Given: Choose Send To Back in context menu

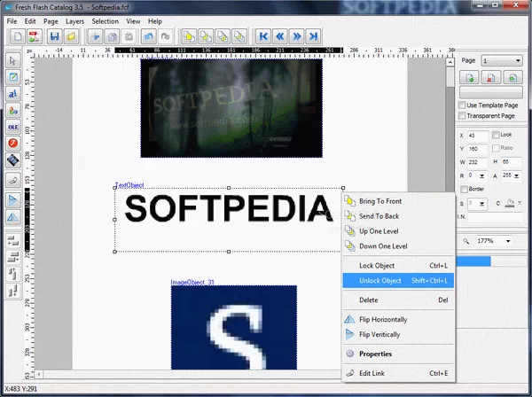Looking at the screenshot, I should click(x=398, y=216).
